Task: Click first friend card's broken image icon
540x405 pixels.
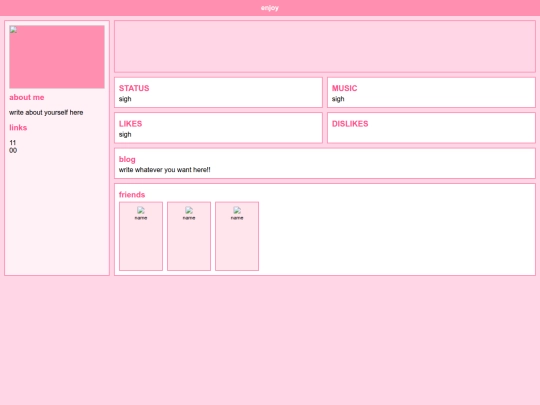Action: (x=141, y=210)
